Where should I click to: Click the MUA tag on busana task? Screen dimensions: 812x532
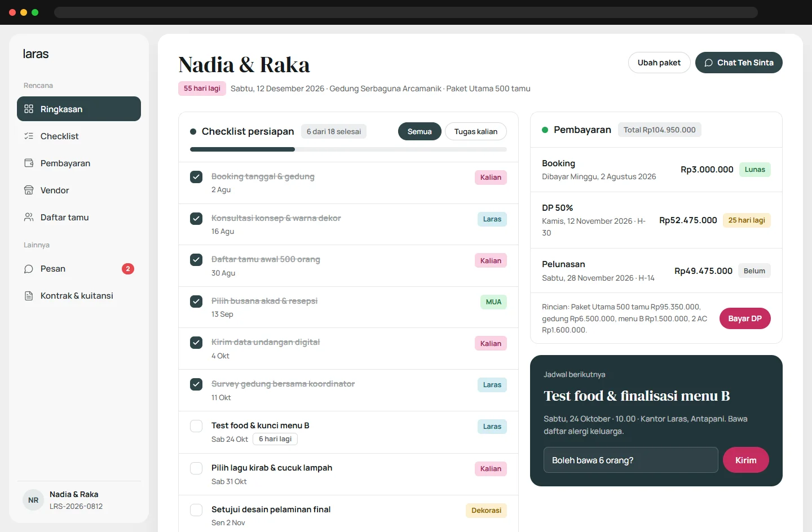[493, 302]
